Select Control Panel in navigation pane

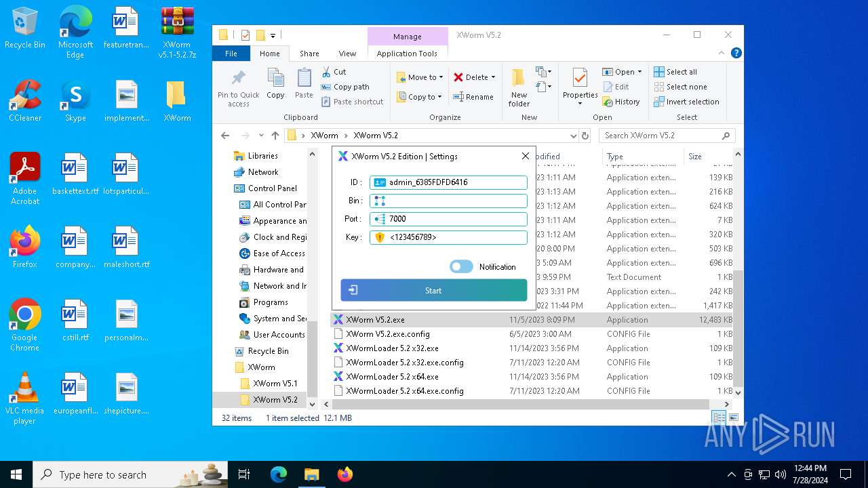coord(272,188)
